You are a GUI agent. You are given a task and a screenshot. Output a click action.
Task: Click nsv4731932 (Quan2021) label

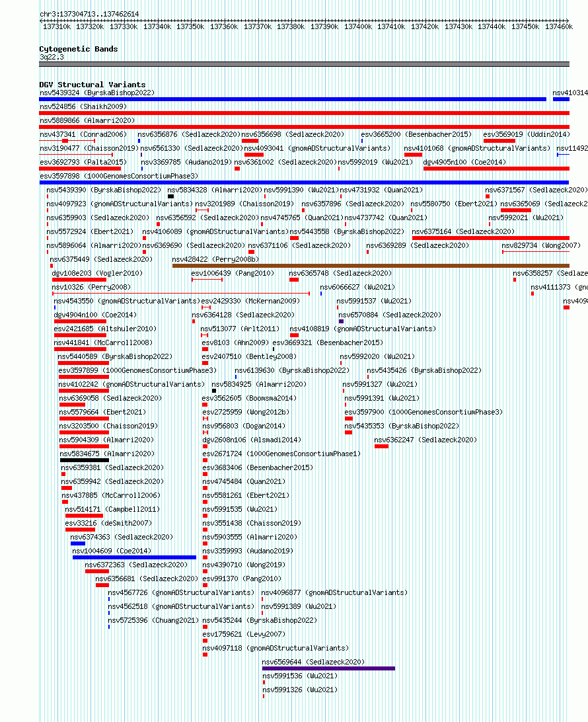click(381, 190)
